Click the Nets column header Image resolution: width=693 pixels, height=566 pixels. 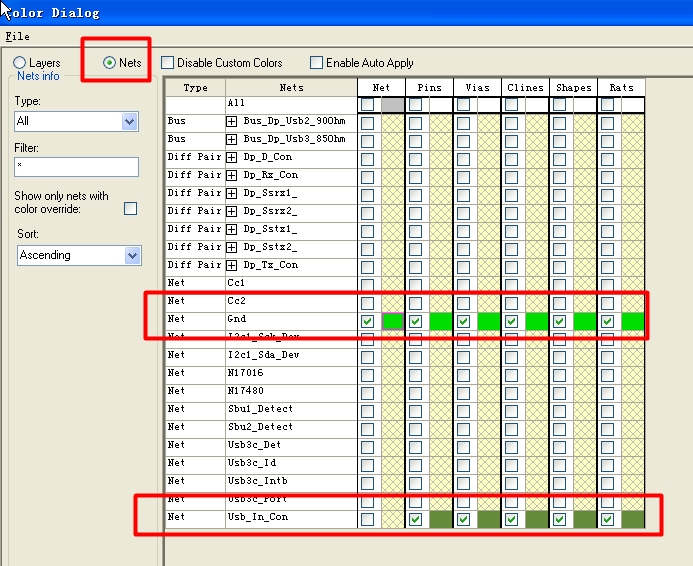pos(291,88)
